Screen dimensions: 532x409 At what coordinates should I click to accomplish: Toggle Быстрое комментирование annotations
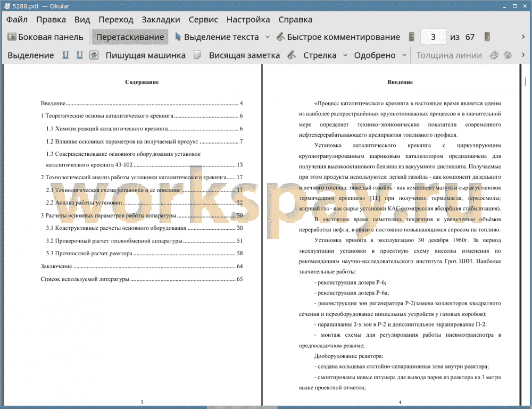point(338,37)
